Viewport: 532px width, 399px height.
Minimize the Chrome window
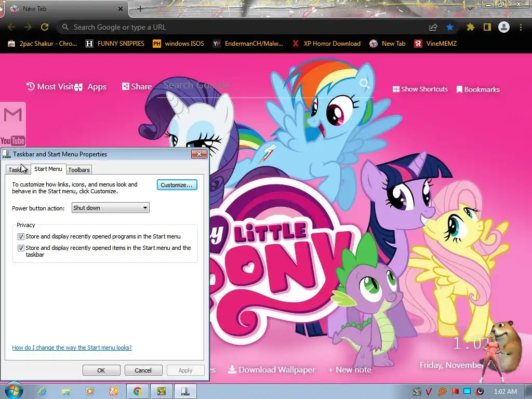pos(488,4)
